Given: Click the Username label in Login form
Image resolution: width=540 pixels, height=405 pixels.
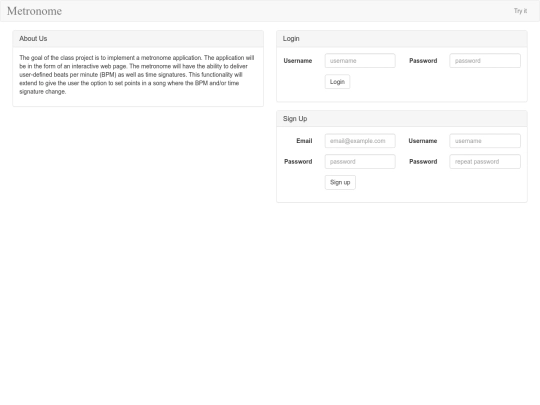Looking at the screenshot, I should pyautogui.click(x=298, y=61).
